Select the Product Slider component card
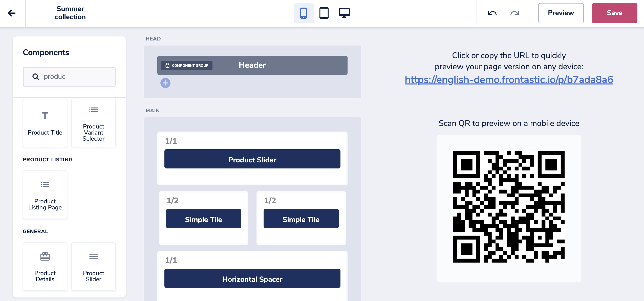 click(x=94, y=267)
